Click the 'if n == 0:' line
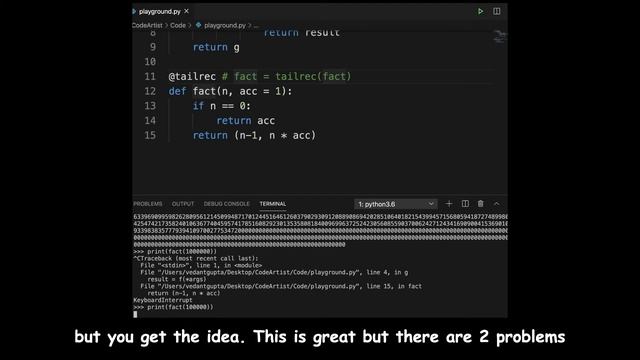 coord(222,106)
